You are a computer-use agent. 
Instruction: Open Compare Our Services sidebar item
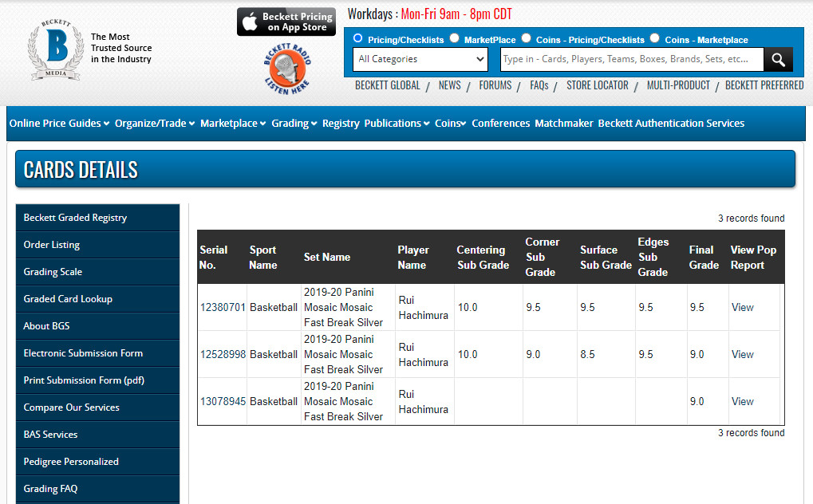tap(97, 408)
